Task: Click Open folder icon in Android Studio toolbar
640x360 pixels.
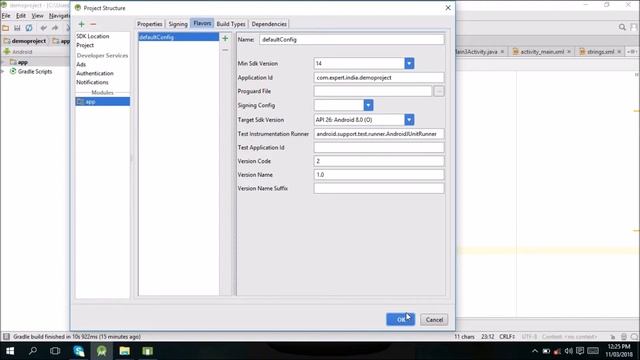Action: (5, 28)
